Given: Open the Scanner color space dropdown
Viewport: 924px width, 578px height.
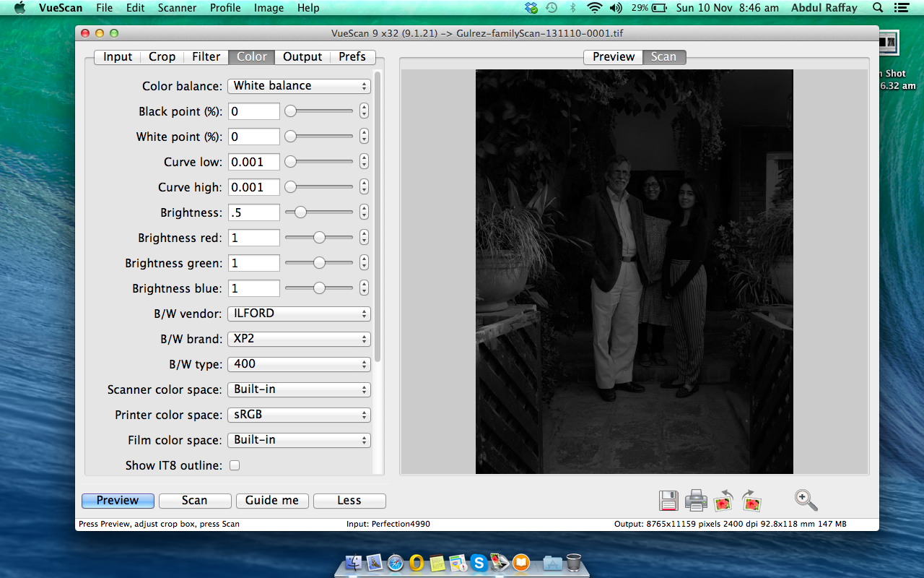Looking at the screenshot, I should click(299, 389).
